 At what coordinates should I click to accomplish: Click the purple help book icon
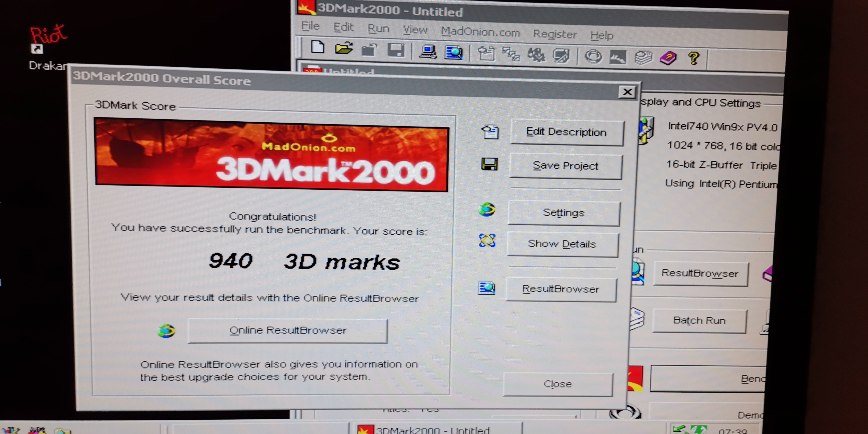668,58
